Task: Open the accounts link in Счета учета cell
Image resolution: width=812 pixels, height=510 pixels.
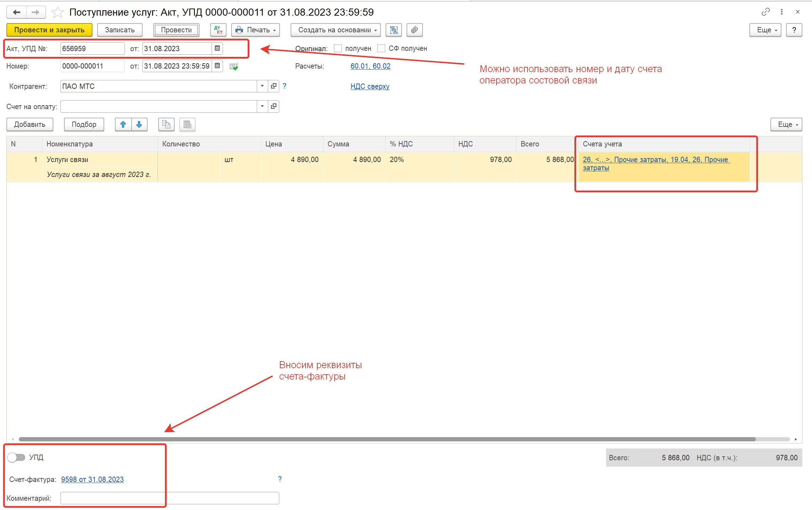Action: click(656, 163)
